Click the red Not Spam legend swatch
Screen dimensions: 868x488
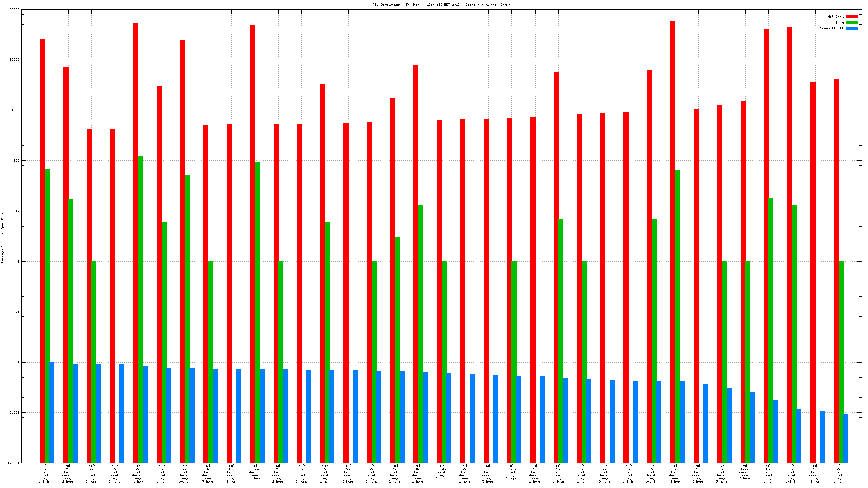(x=852, y=17)
